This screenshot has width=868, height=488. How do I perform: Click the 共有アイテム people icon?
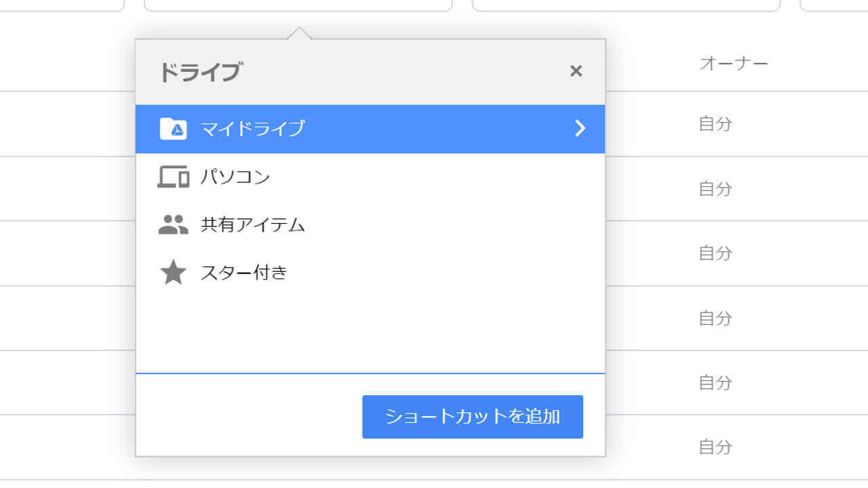point(173,225)
